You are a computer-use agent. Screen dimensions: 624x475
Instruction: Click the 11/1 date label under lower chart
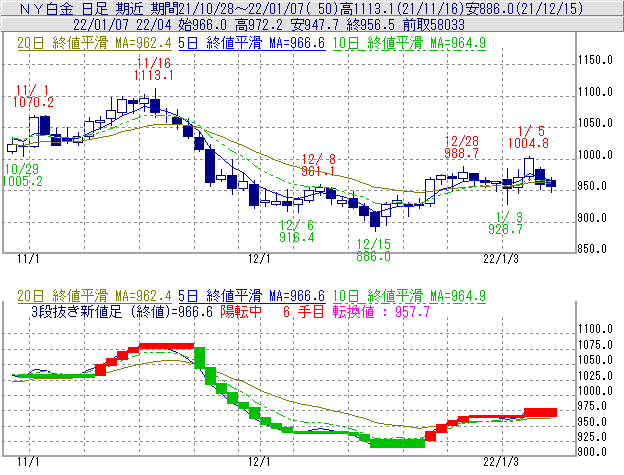click(28, 462)
